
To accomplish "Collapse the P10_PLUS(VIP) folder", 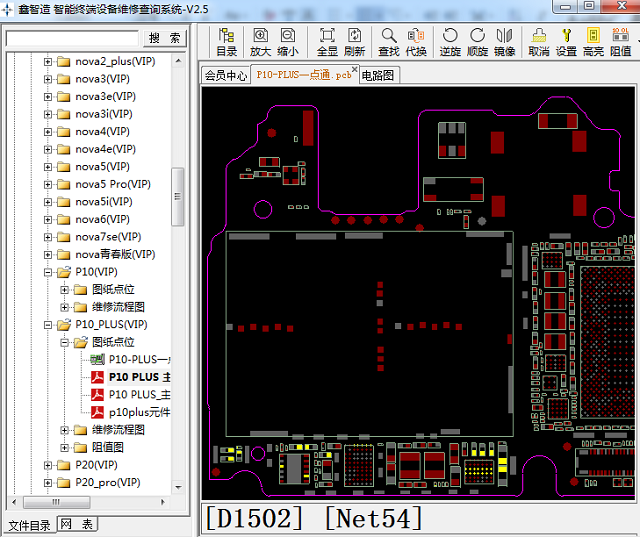I will pyautogui.click(x=48, y=325).
